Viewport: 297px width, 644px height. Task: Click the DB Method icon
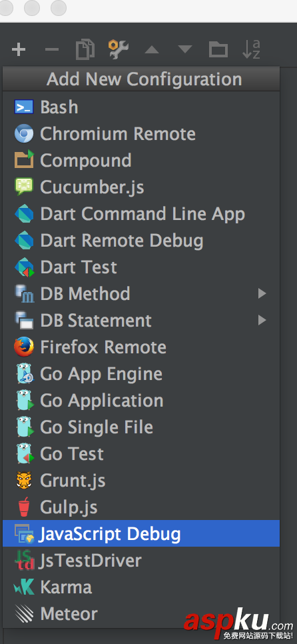(x=24, y=293)
